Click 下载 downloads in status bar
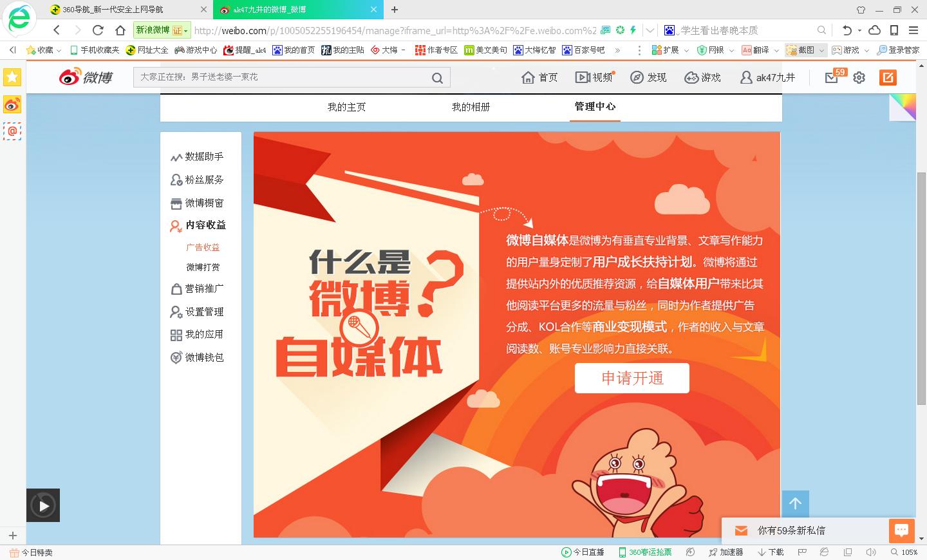Viewport: 927px width, 560px height. (771, 552)
